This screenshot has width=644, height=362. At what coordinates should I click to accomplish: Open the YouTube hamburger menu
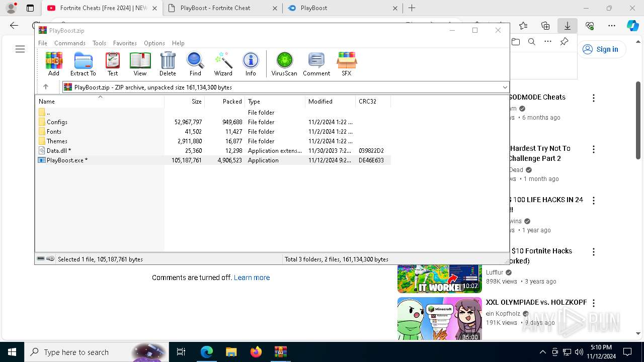[20, 49]
